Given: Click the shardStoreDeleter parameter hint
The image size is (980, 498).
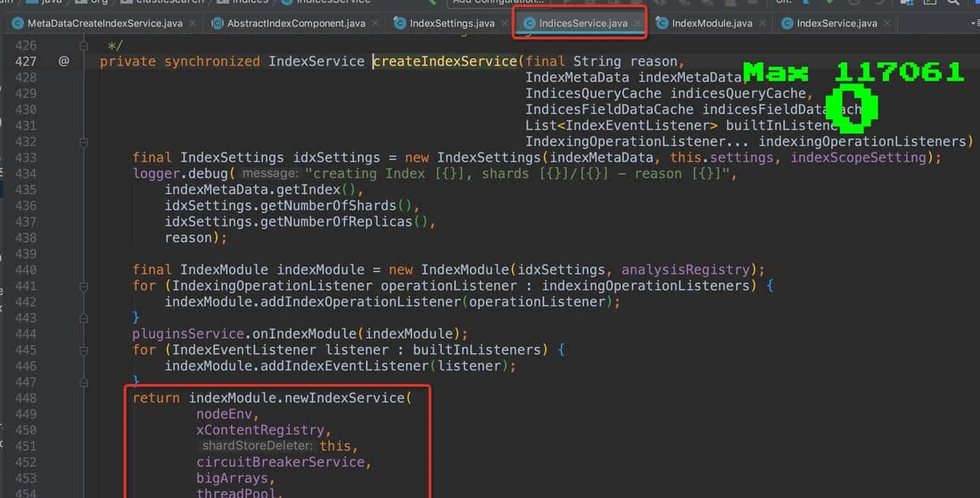Looking at the screenshot, I should tap(256, 446).
